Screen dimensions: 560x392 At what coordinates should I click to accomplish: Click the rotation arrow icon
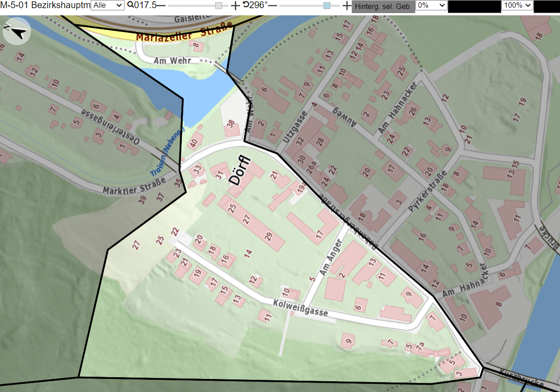(x=245, y=5)
